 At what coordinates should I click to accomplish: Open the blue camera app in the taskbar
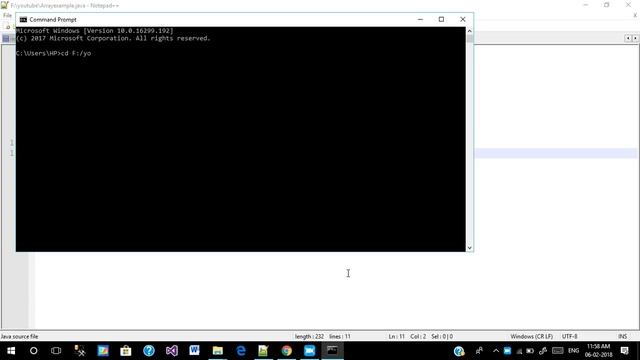pyautogui.click(x=309, y=351)
